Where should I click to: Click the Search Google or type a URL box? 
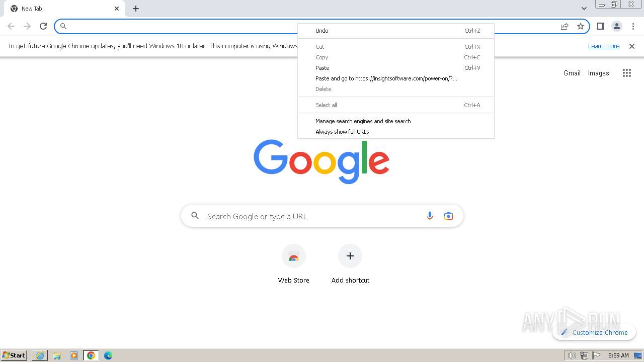click(322, 216)
